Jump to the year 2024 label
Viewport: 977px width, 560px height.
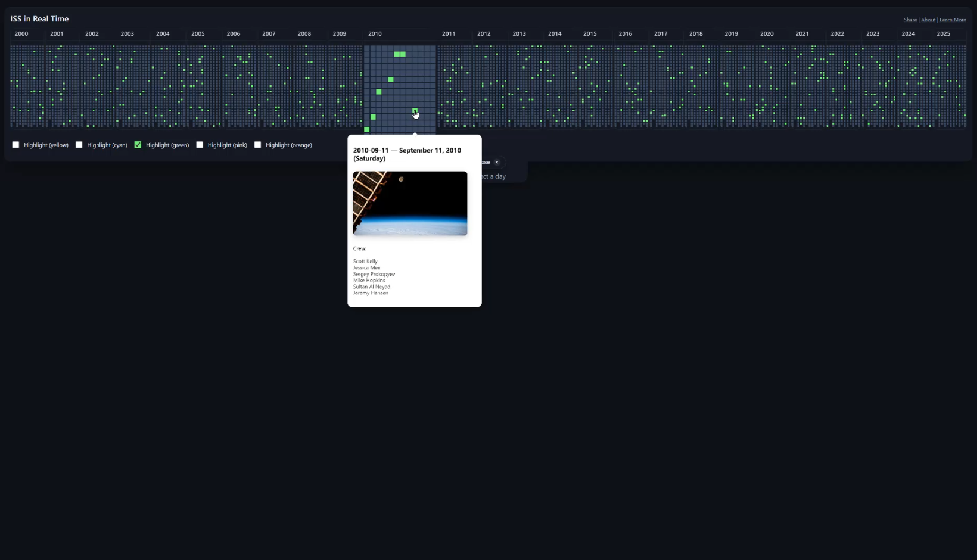[908, 34]
